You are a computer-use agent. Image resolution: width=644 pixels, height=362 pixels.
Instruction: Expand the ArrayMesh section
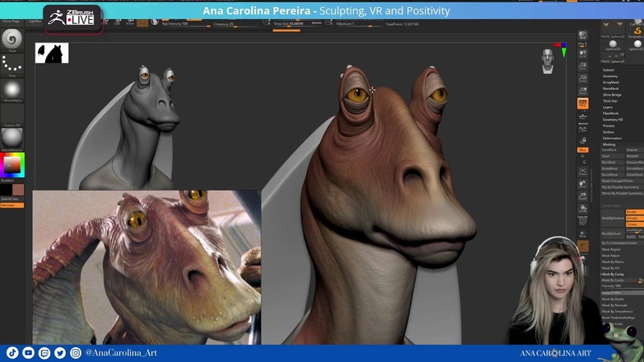pos(611,83)
